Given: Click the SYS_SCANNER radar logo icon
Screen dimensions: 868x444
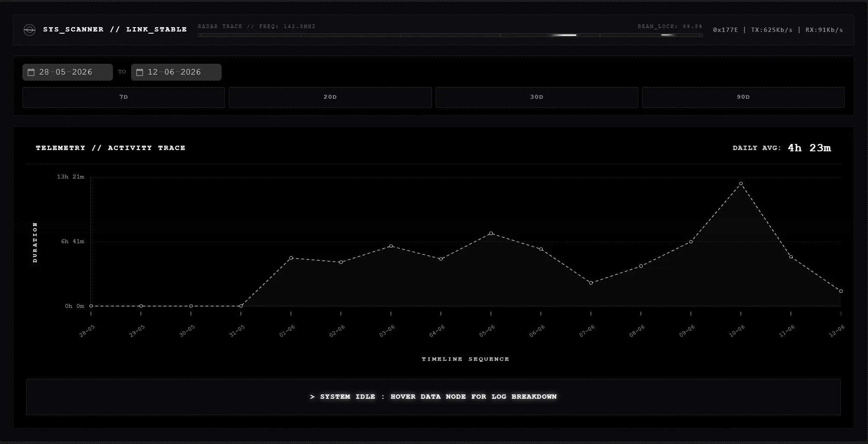Looking at the screenshot, I should pos(29,30).
